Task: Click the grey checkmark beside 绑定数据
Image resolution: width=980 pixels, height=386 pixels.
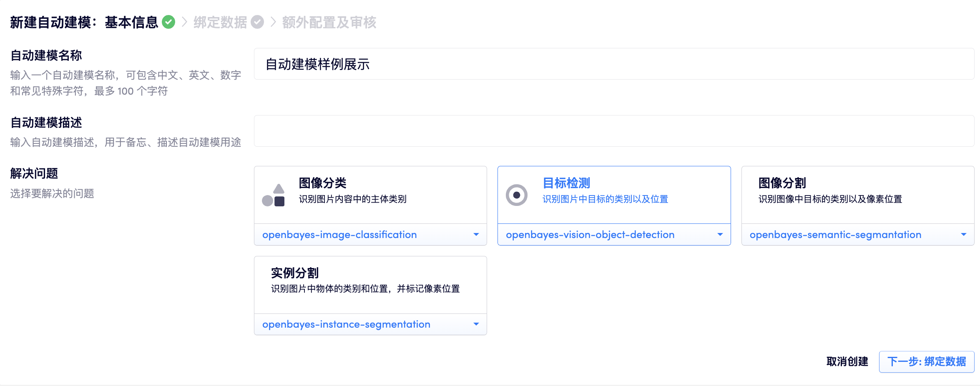Action: (x=257, y=22)
